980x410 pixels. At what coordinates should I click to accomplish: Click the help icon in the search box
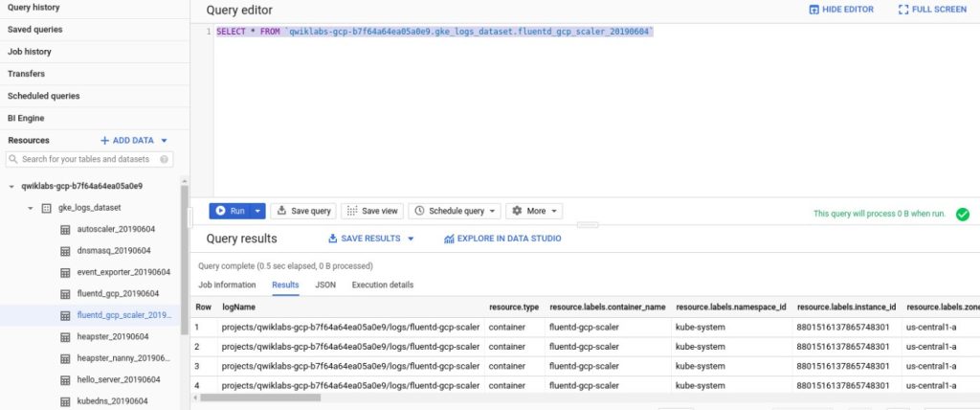(x=165, y=160)
